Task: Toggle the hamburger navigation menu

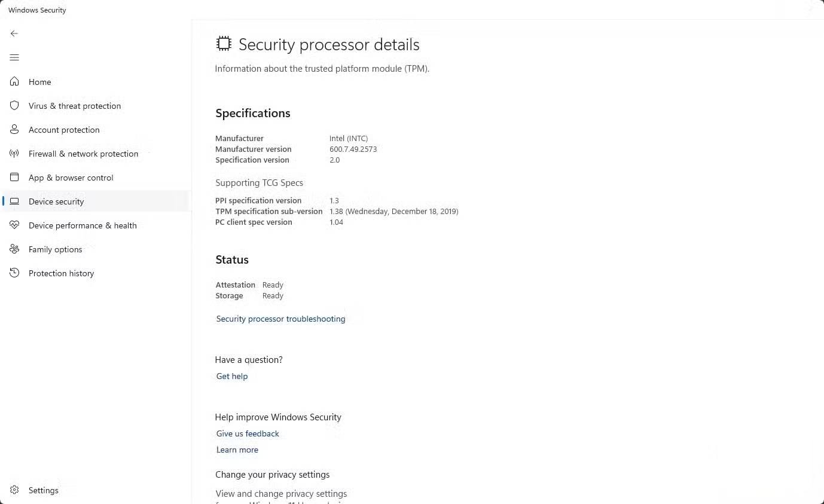Action: (x=14, y=57)
